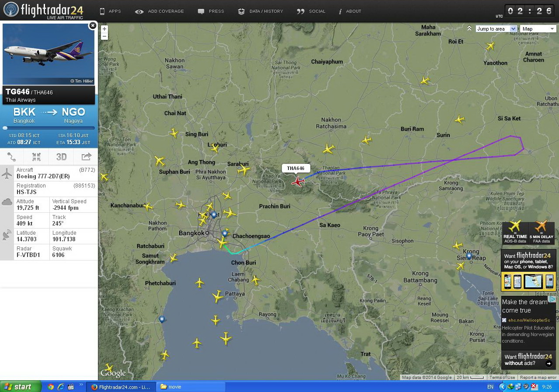The image size is (559, 392).
Task: Click the radar dish section icon
Action: 7,235
